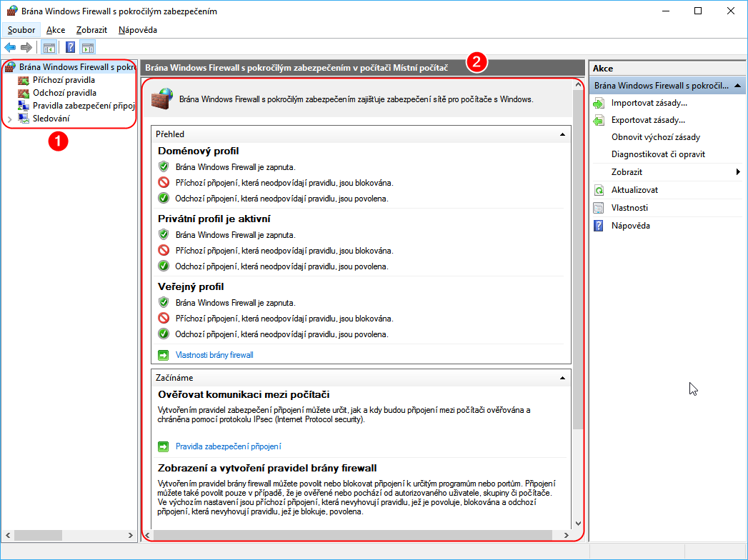The height and width of the screenshot is (560, 748).
Task: Open the Vlastnosti brány firewall link
Action: click(x=214, y=355)
